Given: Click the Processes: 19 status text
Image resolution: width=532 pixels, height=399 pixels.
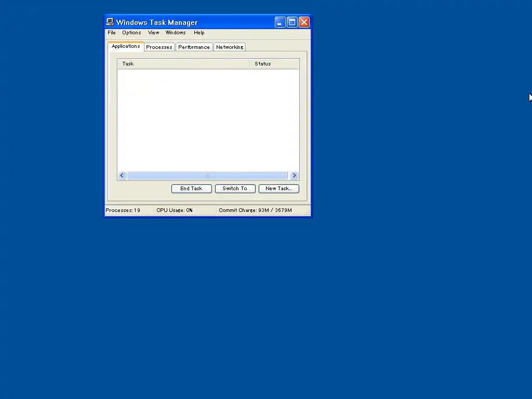Looking at the screenshot, I should (x=123, y=210).
